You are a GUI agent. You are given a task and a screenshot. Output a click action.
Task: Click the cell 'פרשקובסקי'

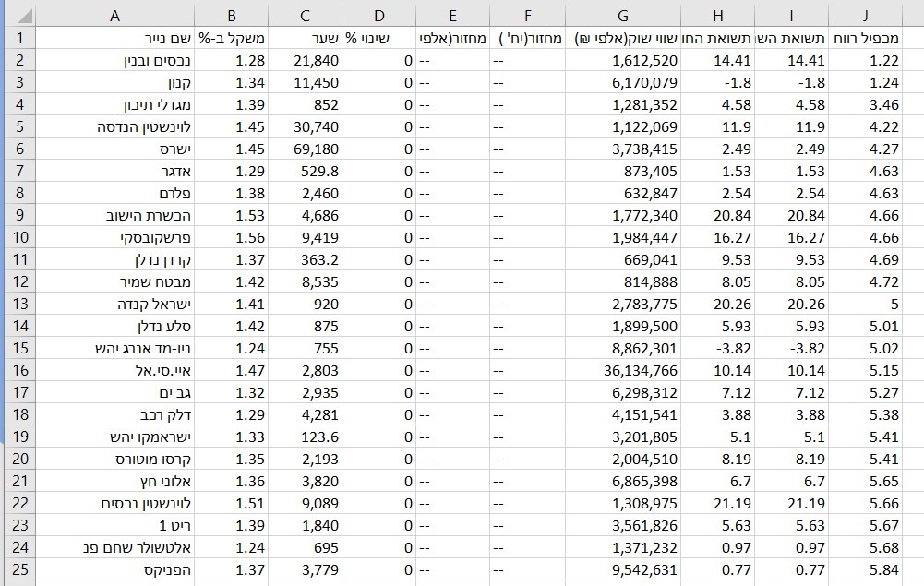(114, 237)
